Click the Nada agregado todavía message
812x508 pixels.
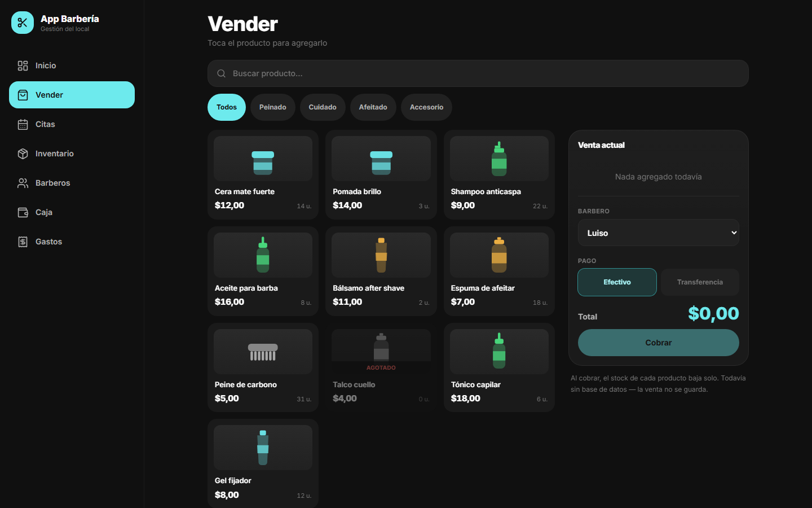659,177
